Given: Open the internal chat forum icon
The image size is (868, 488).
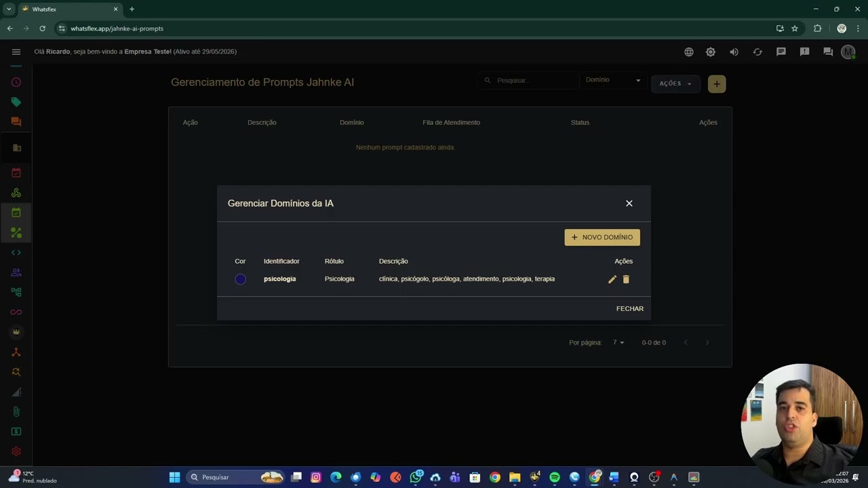Looking at the screenshot, I should pyautogui.click(x=828, y=52).
